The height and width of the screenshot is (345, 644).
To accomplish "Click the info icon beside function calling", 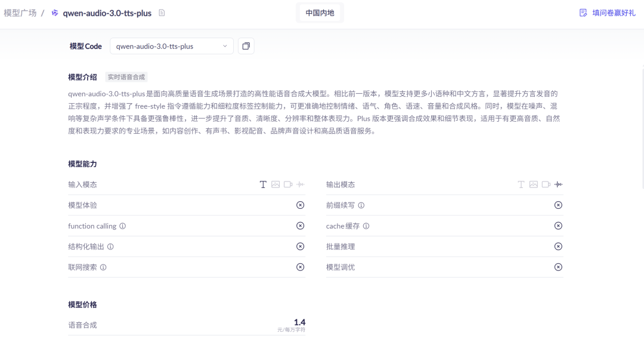I will click(x=122, y=226).
